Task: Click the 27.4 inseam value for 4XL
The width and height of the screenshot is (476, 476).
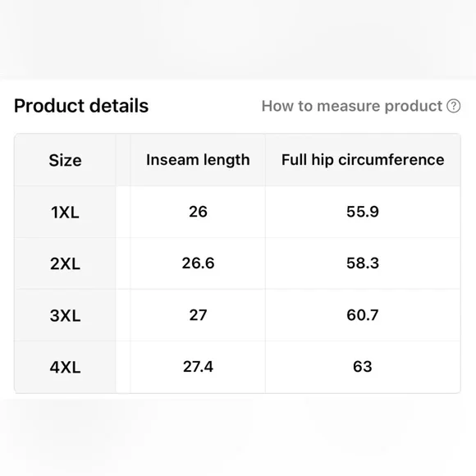Action: tap(198, 367)
